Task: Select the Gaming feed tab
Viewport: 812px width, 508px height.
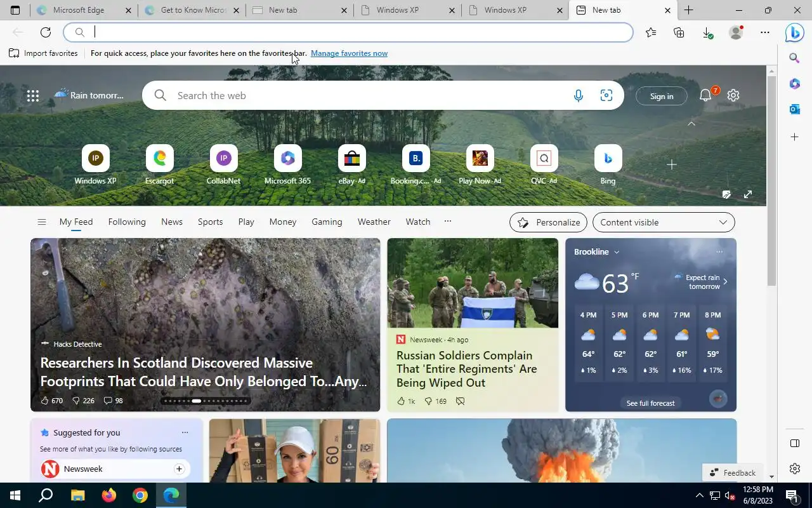Action: [x=327, y=222]
